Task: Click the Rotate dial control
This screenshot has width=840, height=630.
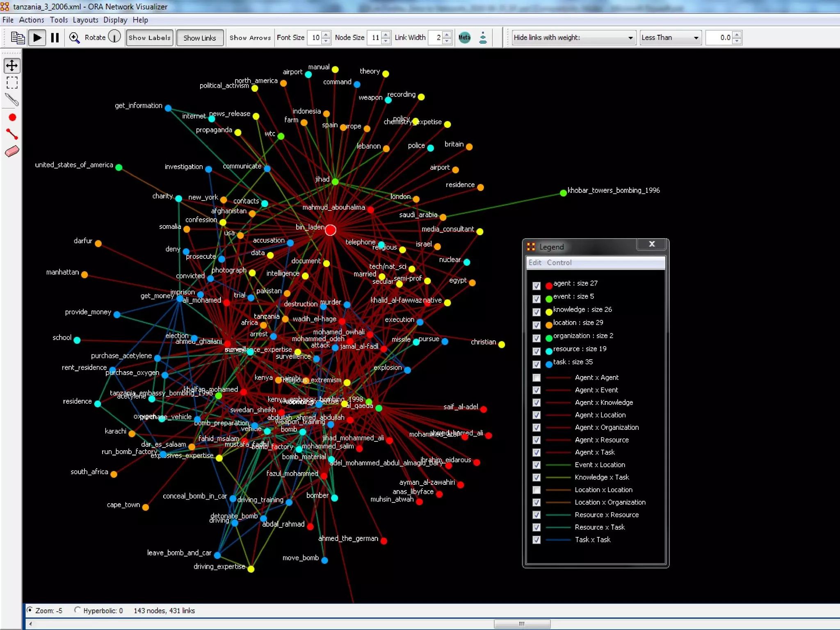Action: click(x=114, y=37)
